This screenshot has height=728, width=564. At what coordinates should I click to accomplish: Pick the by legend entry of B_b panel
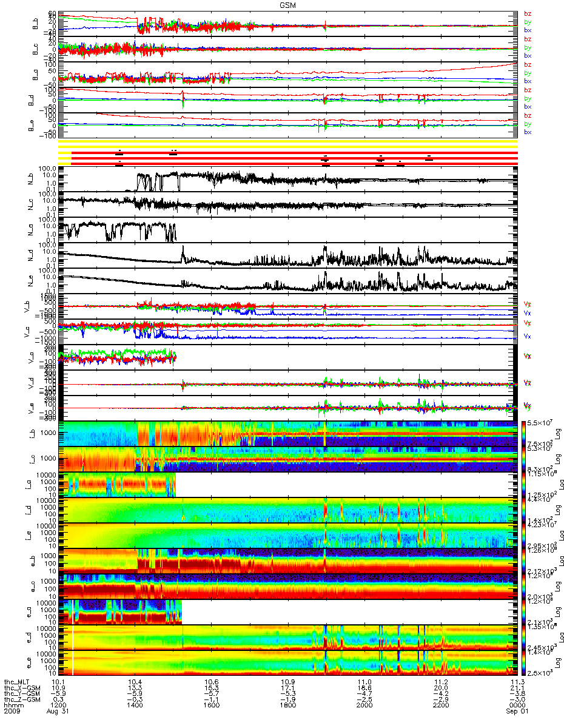pos(528,22)
